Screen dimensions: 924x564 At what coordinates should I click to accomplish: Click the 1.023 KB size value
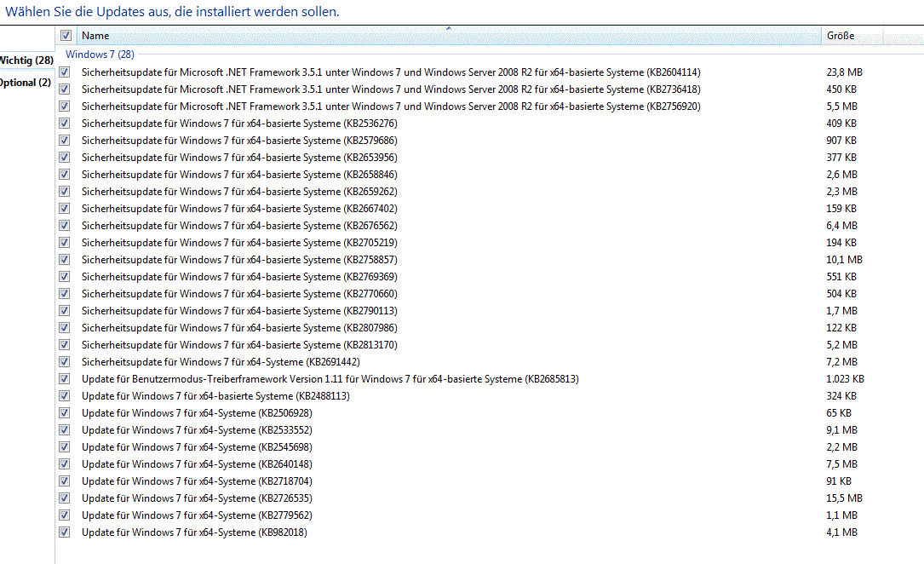pos(845,379)
